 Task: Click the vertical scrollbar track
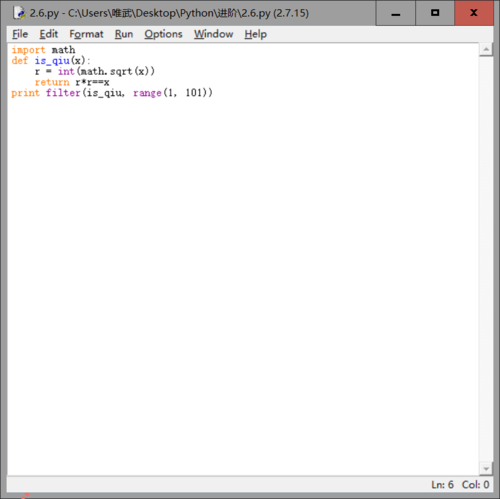coord(486,259)
